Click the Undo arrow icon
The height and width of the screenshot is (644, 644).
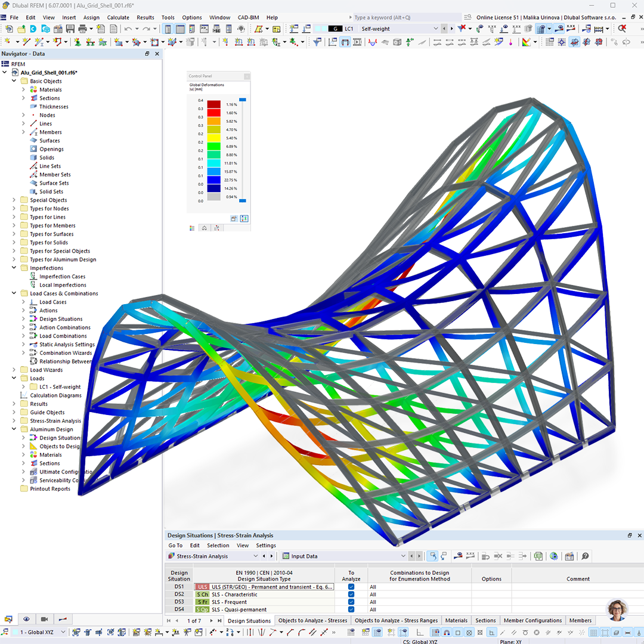pos(128,29)
